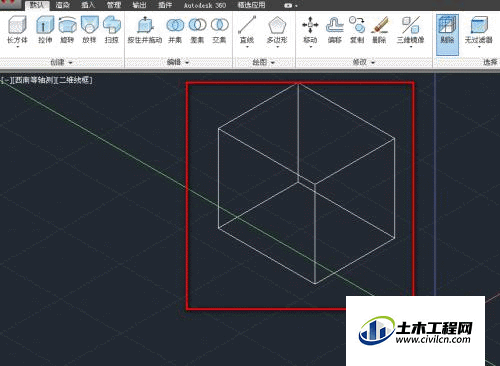Image resolution: width=500 pixels, height=366 pixels.
Task: Open the 二维线框 visual style menu
Action: click(74, 80)
